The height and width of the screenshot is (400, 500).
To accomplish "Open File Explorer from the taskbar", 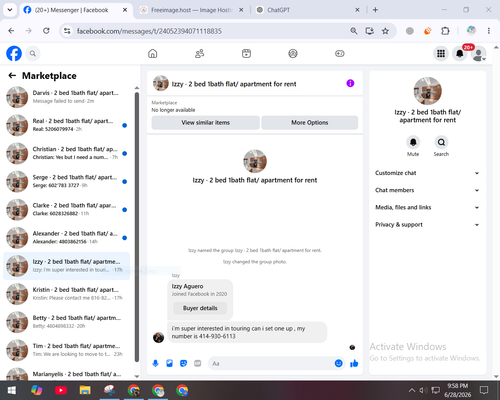I will coord(85,390).
